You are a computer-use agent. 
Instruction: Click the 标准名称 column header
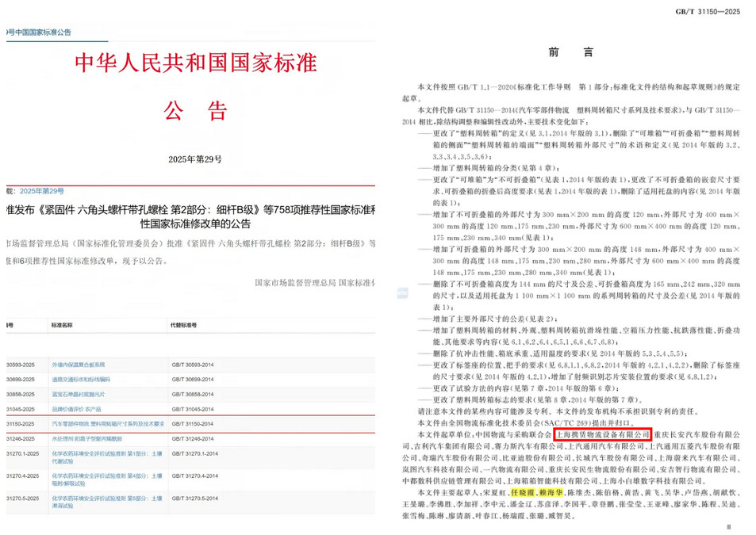coord(62,326)
